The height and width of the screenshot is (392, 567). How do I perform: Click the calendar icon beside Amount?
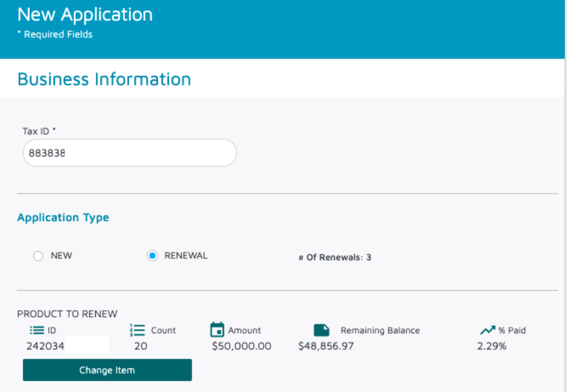point(217,329)
